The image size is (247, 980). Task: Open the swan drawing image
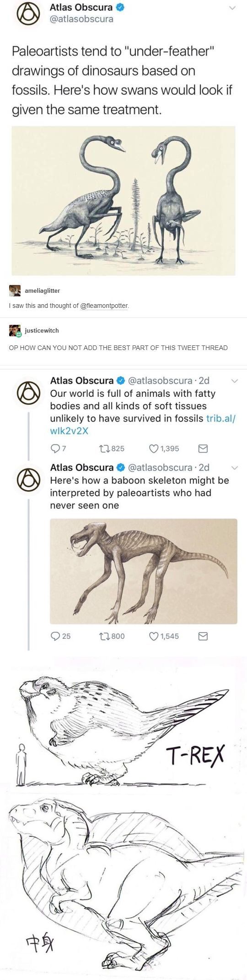pos(123,201)
